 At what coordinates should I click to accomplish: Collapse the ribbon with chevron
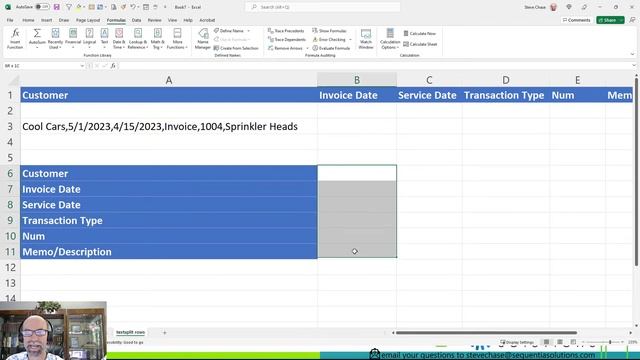coord(633,54)
